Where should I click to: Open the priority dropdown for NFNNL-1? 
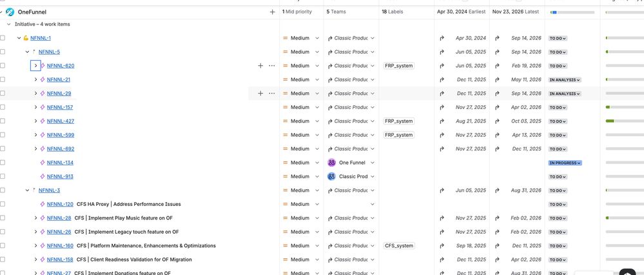317,38
